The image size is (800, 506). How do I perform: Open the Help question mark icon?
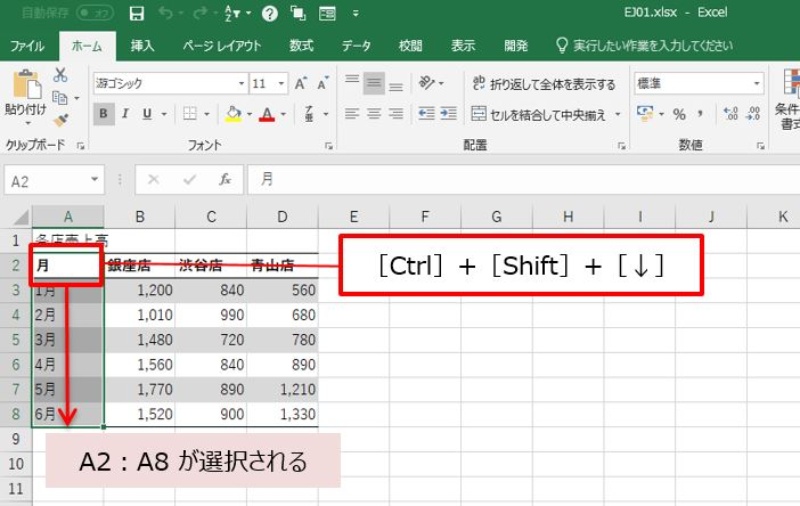[x=269, y=14]
